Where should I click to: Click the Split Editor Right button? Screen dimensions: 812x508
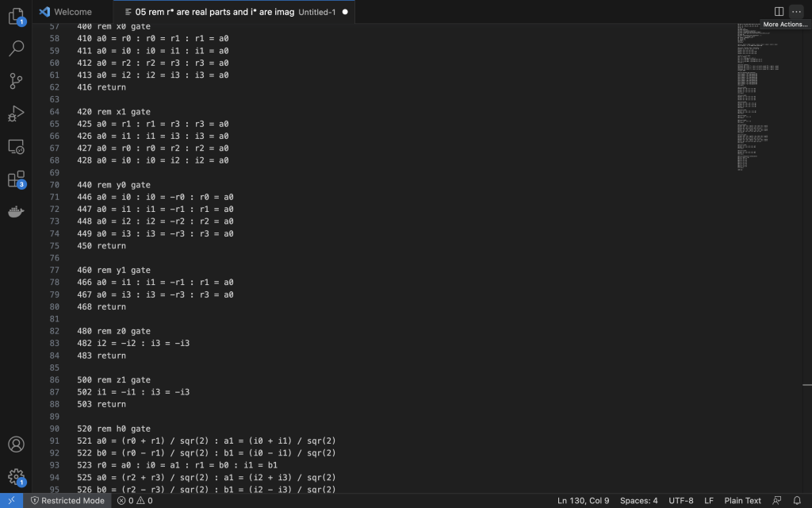(x=779, y=12)
